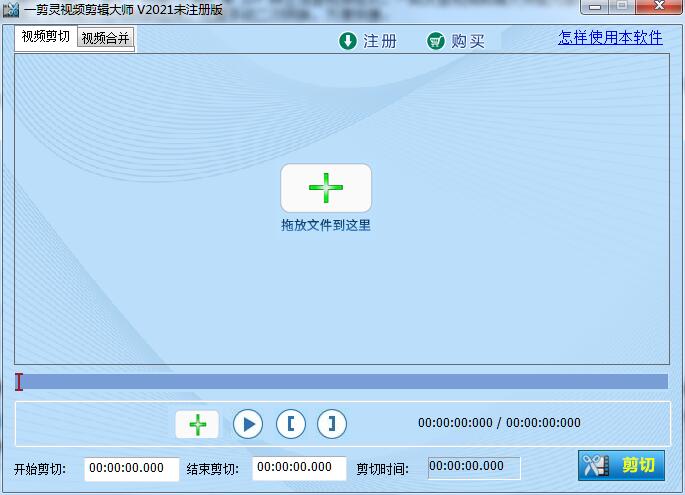Click the 剪切时间 duration field

tap(474, 467)
